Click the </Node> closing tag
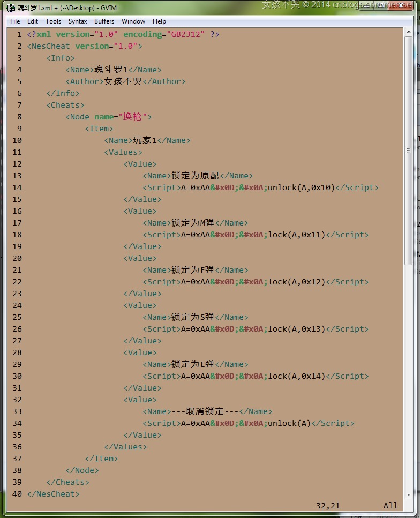Screen dimensions: 420x518 82,470
